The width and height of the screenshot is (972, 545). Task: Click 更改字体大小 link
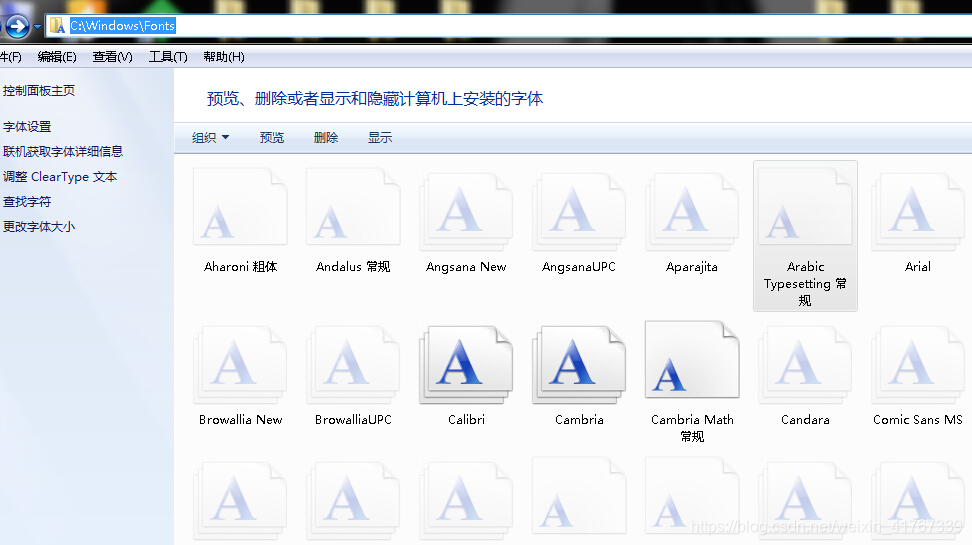[38, 226]
